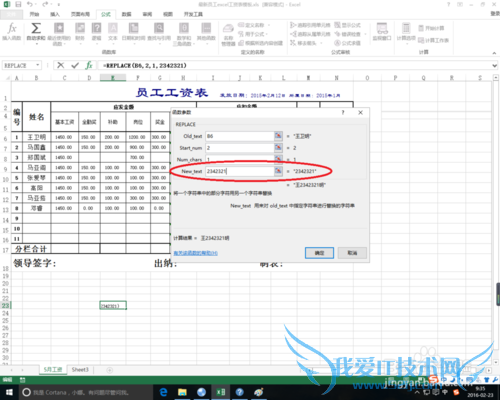Image resolution: width=500 pixels, height=400 pixels.
Task: Switch to the Insert (插入) ribbon tab
Action: tap(55, 14)
